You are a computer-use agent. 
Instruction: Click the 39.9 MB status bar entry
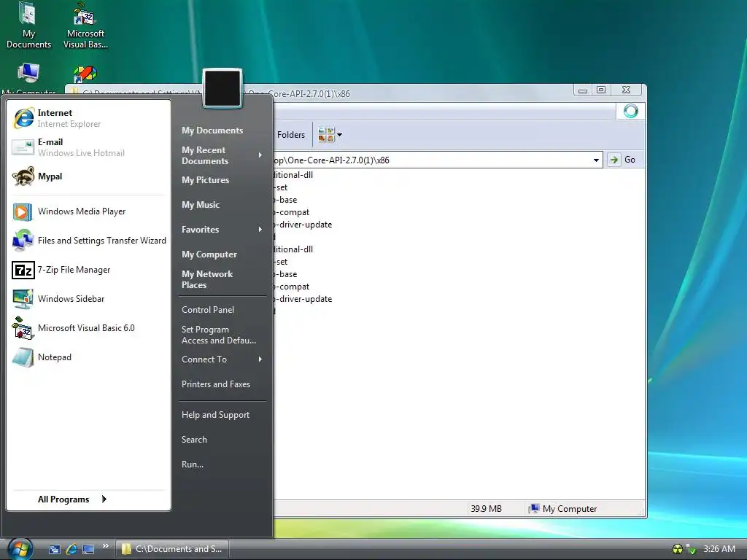tap(486, 508)
